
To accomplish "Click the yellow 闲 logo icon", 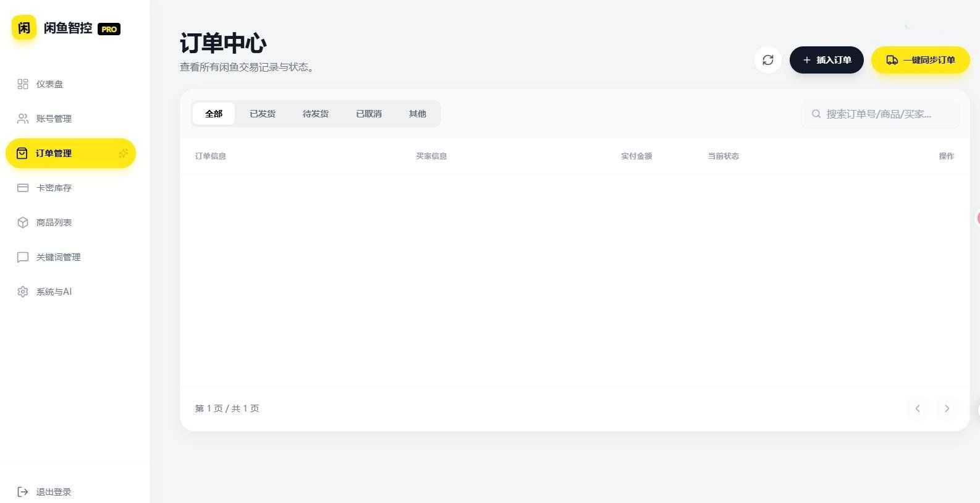I will pyautogui.click(x=23, y=28).
